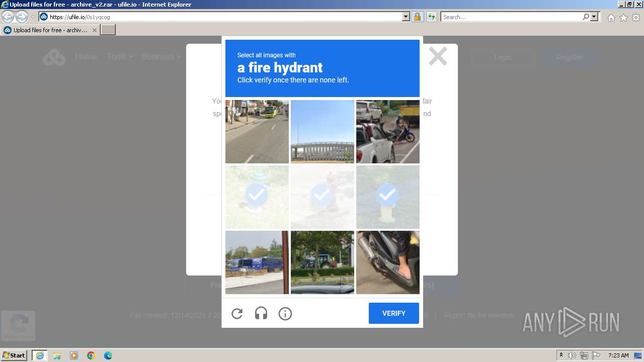This screenshot has height=362, width=644.
Task: Select the foot on scooter tile
Action: (x=388, y=262)
